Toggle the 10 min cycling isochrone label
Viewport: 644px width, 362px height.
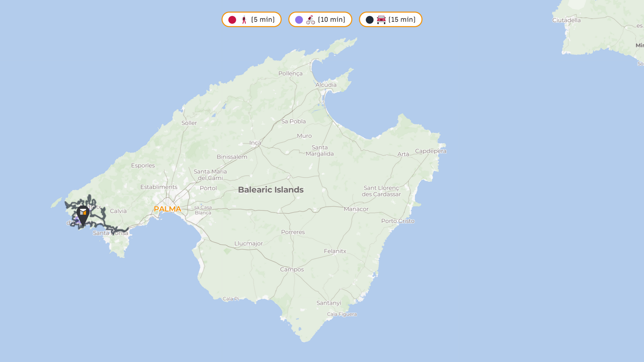(x=331, y=20)
